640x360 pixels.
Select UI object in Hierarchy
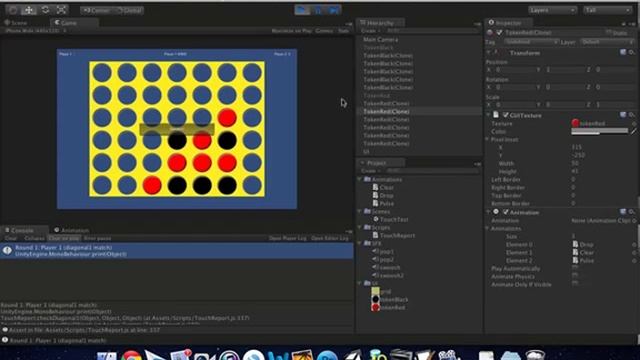[366, 151]
